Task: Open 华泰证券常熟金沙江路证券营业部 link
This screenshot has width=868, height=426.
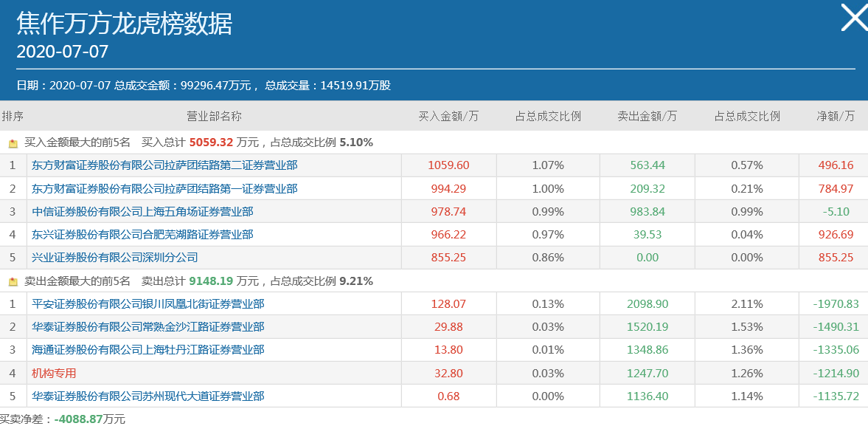Action: pyautogui.click(x=147, y=327)
